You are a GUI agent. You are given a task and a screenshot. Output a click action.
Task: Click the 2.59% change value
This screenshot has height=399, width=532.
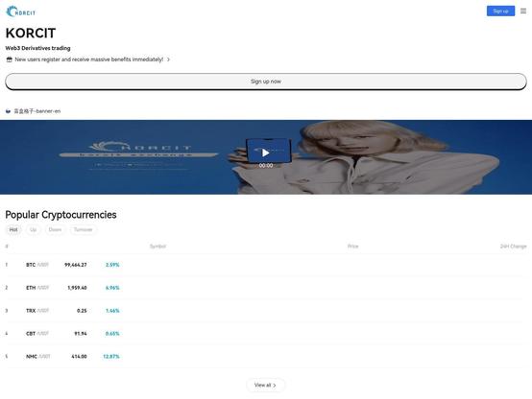click(112, 265)
